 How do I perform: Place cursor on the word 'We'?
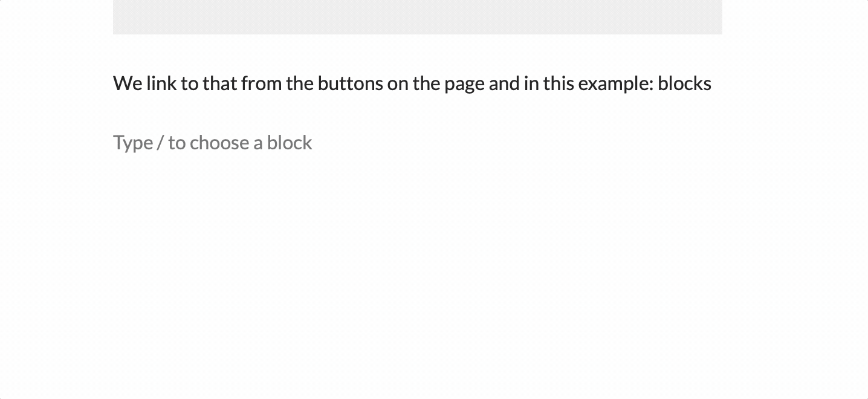[x=128, y=83]
